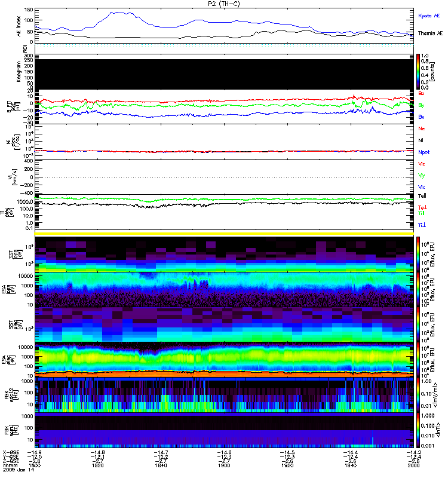This screenshot has width=448, height=478.
Task: Click the FBK edc12 mV/m color bar
Action: pos(418,396)
